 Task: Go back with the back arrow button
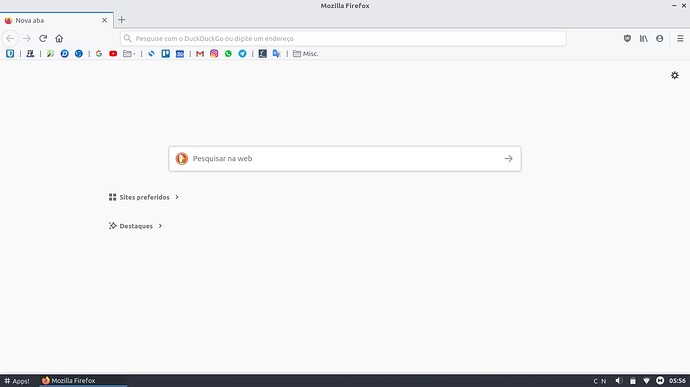[x=10, y=39]
